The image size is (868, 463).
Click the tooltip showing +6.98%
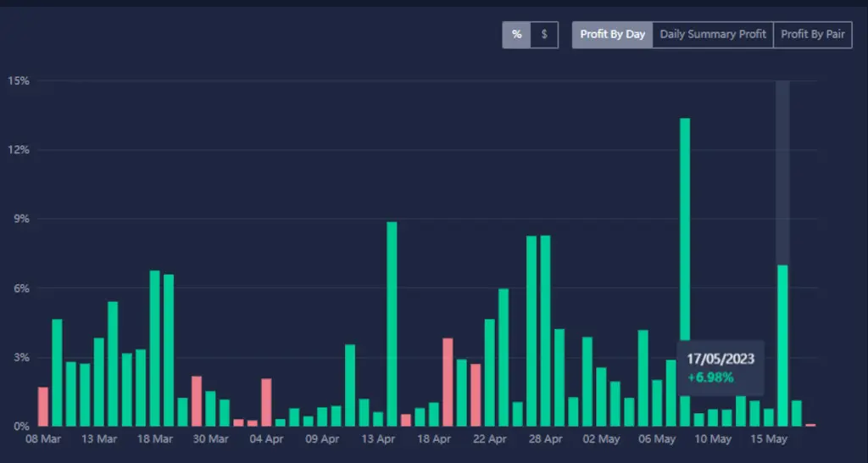coord(721,368)
